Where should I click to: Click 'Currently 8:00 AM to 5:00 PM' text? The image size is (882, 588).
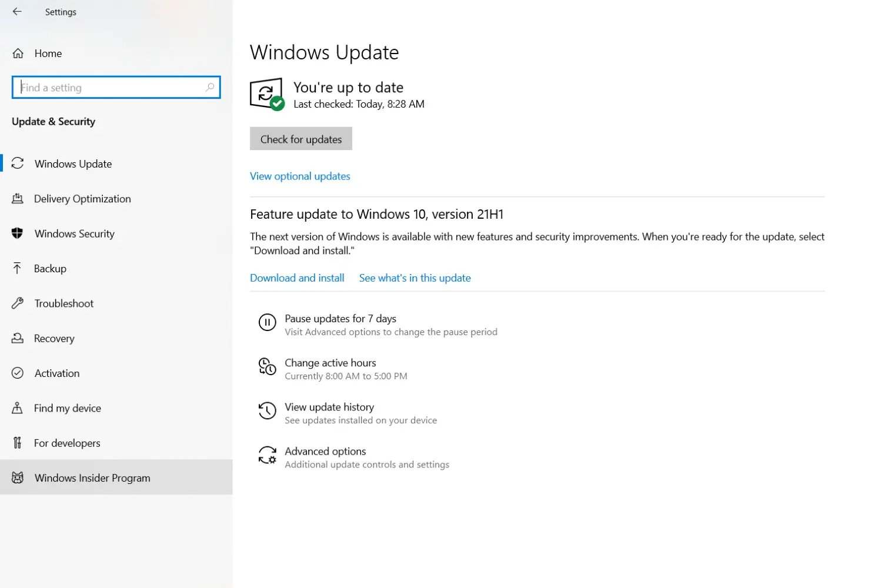[x=346, y=376]
